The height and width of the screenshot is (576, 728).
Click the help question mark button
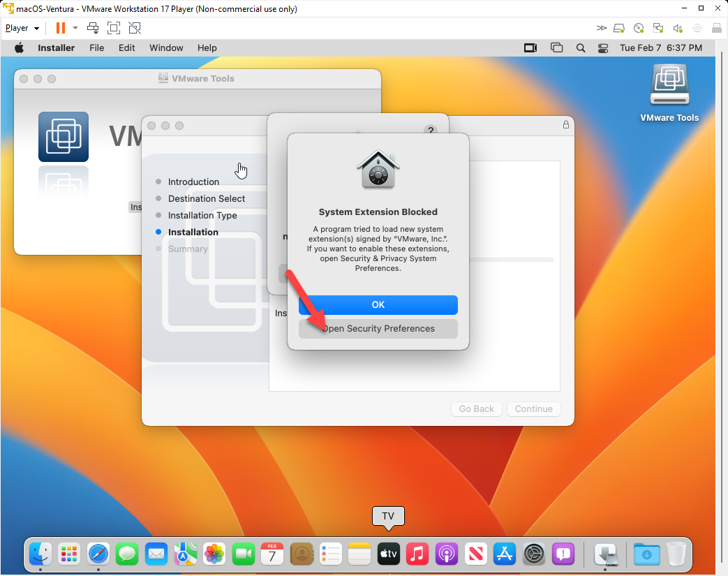coord(430,131)
